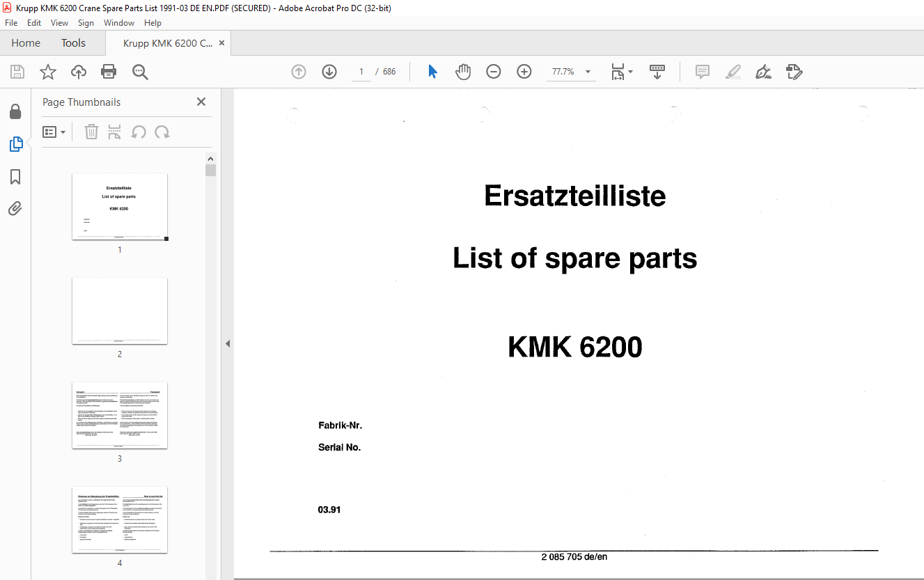Screen dimensions: 924x580
Task: Open the Sign document pen tool
Action: tap(764, 72)
